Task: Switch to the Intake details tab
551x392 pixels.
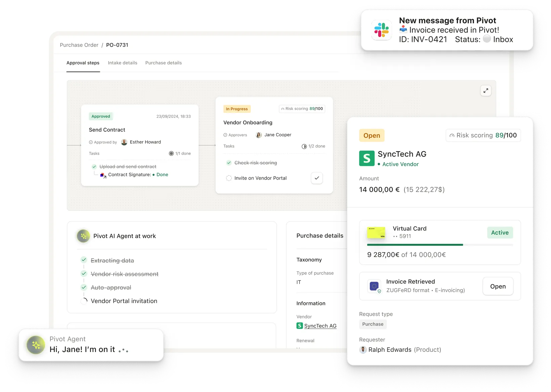Action: [x=123, y=63]
